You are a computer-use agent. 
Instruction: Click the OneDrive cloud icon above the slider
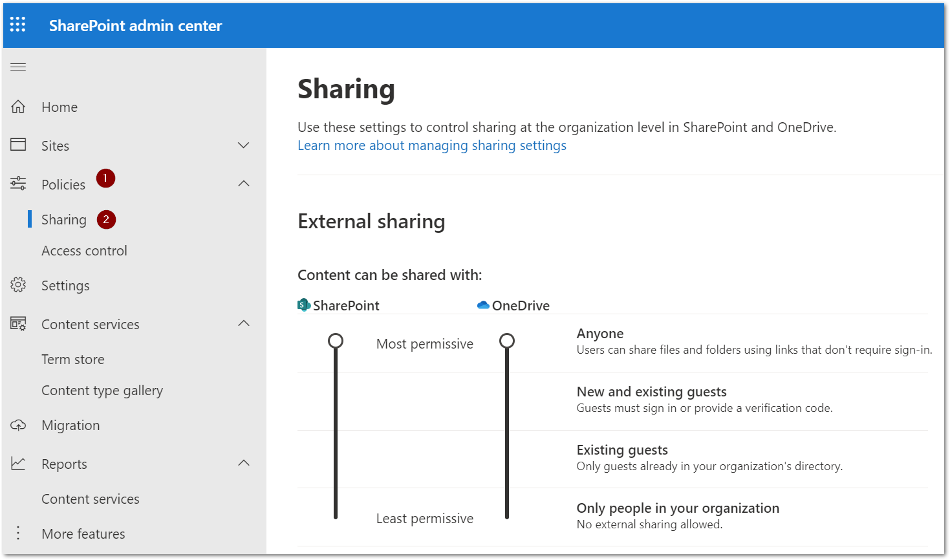tap(483, 305)
